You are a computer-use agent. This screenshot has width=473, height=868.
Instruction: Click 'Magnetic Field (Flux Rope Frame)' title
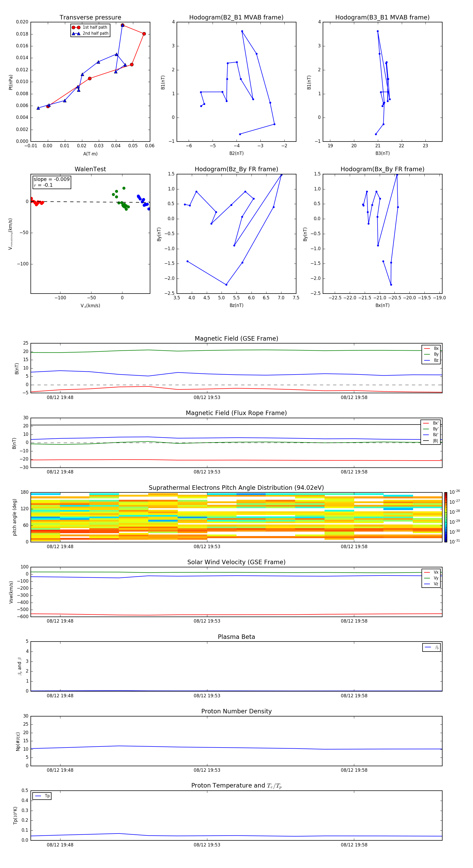(236, 413)
